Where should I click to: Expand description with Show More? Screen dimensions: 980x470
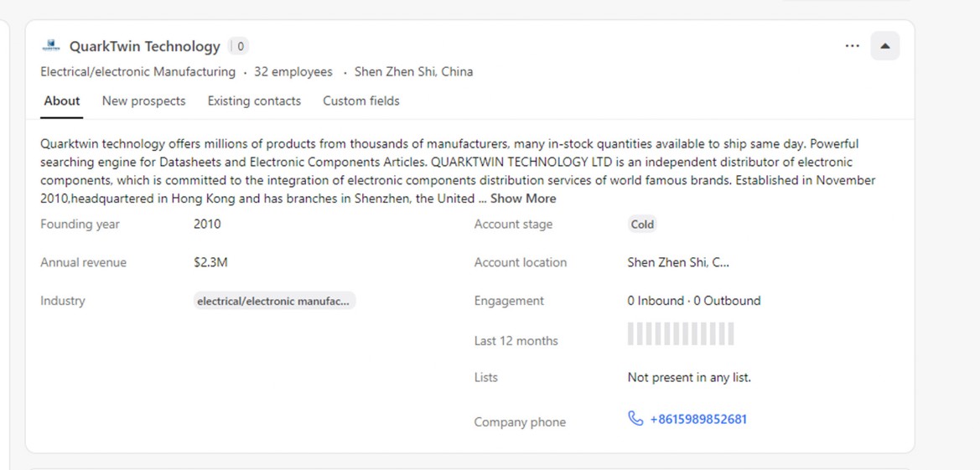[523, 199]
